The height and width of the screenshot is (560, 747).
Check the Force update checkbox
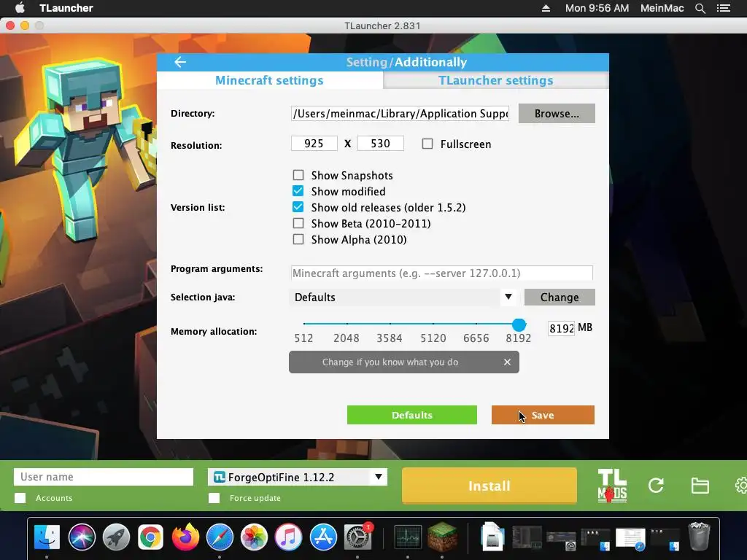214,498
